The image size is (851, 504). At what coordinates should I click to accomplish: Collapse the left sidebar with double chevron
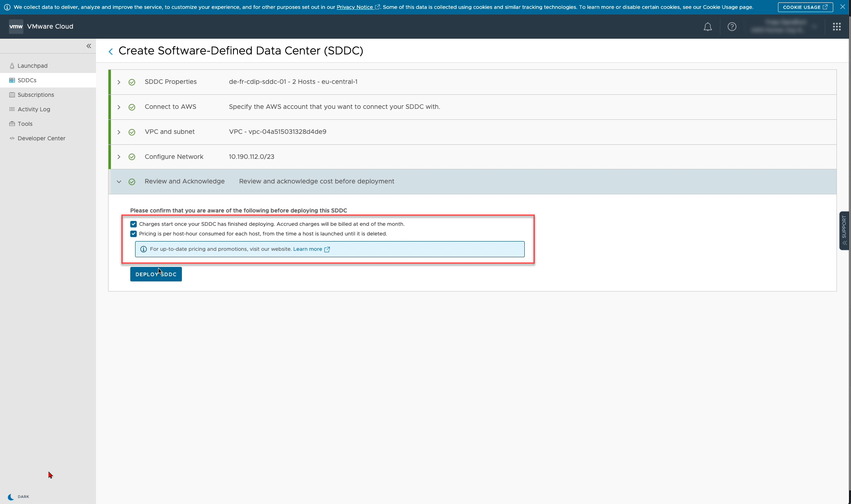pyautogui.click(x=89, y=46)
